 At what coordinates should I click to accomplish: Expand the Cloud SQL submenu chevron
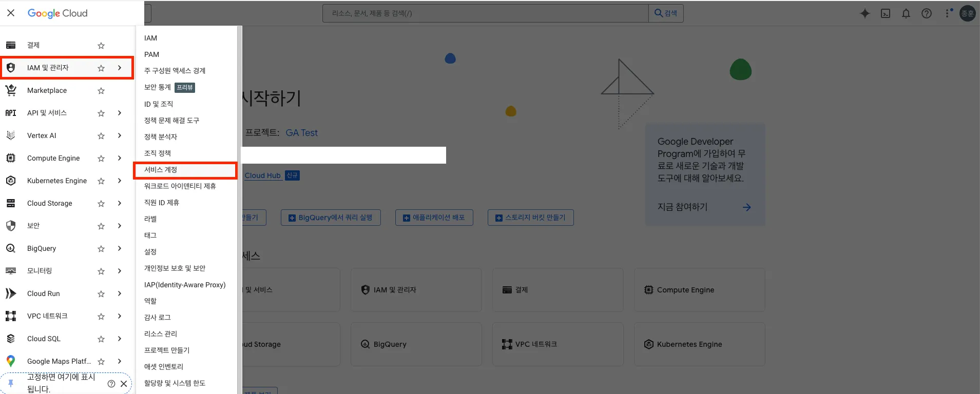click(x=120, y=339)
